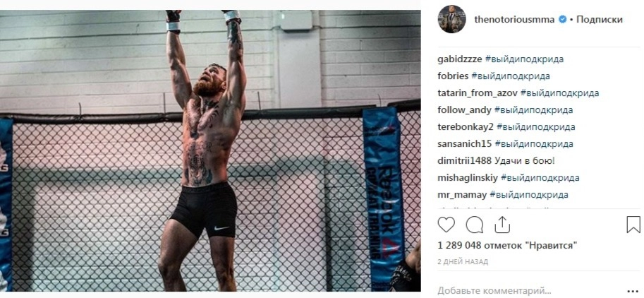Open tatarin_from_azov commenter profile
Viewport: 644px width, 298px height.
click(x=478, y=93)
